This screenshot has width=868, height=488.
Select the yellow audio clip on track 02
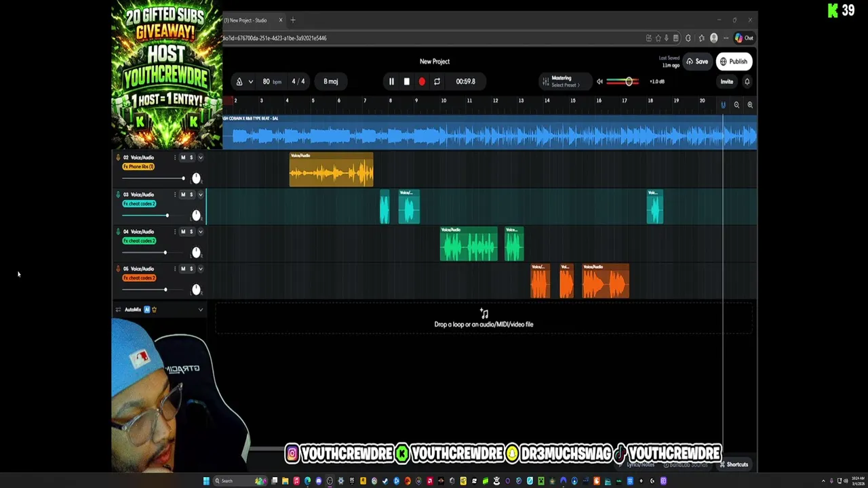pos(331,169)
